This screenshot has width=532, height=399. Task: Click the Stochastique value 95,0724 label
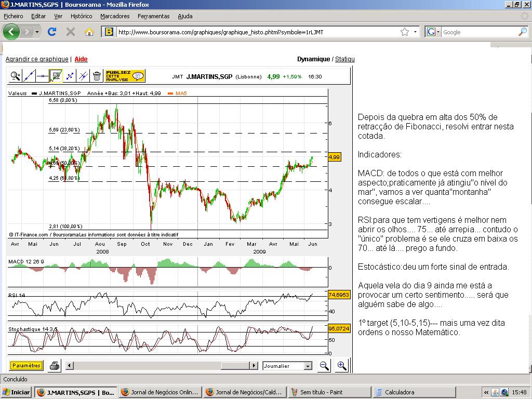point(339,328)
